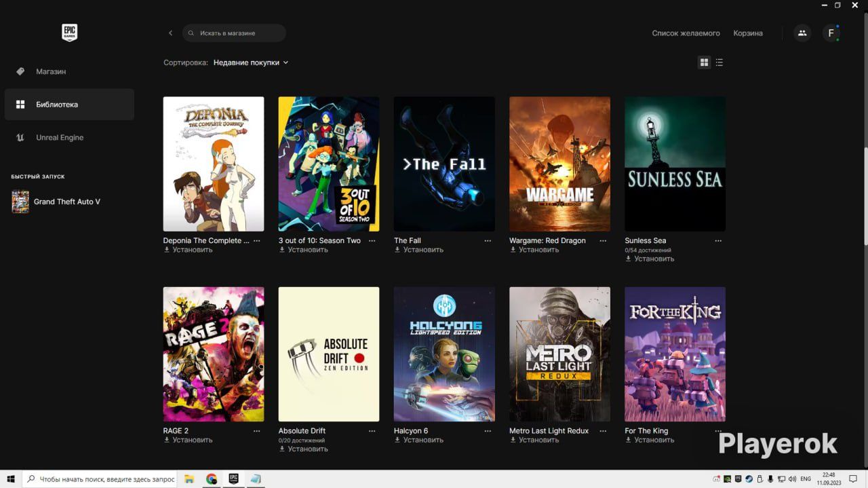Viewport: 868px width, 488px height.
Task: Click the Sunless Sea title text
Action: coord(645,241)
